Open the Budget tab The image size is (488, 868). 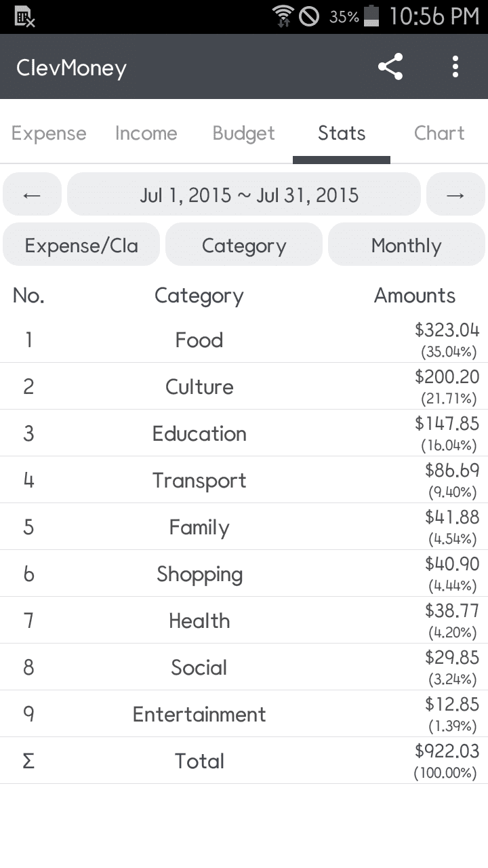[244, 133]
